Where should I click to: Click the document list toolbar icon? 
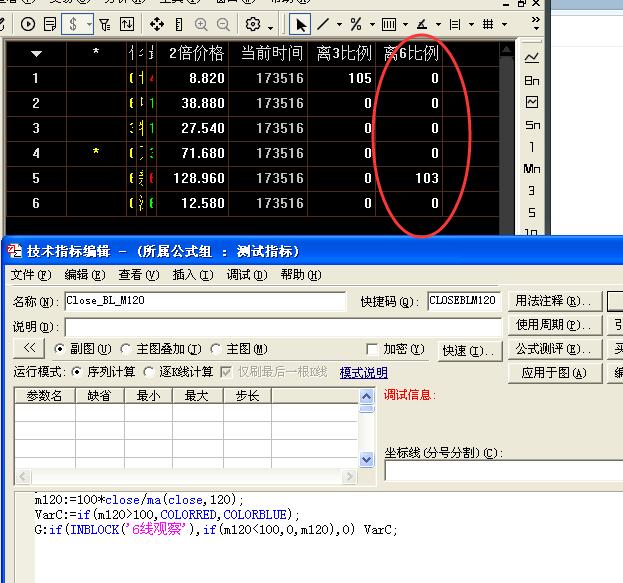tap(50, 24)
